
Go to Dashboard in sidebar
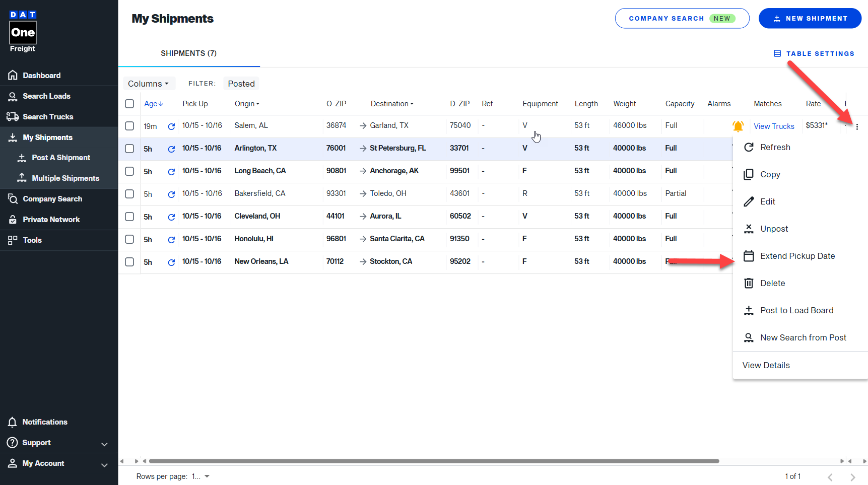click(x=41, y=76)
